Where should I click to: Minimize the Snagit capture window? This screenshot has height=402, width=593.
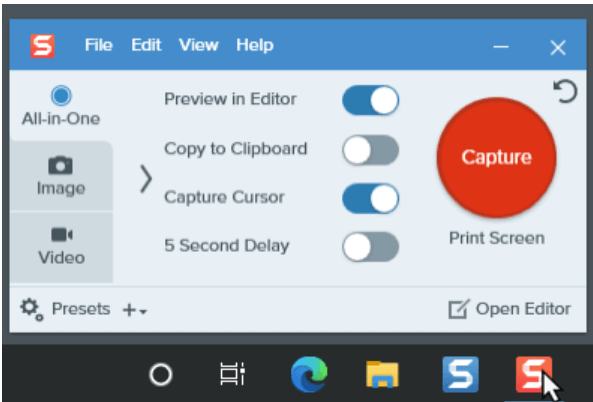click(501, 47)
